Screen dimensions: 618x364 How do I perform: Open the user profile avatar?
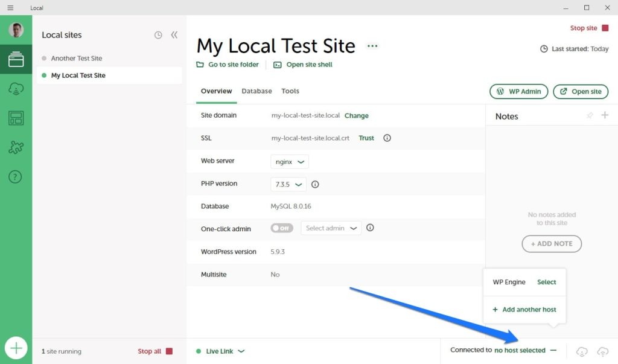(16, 30)
